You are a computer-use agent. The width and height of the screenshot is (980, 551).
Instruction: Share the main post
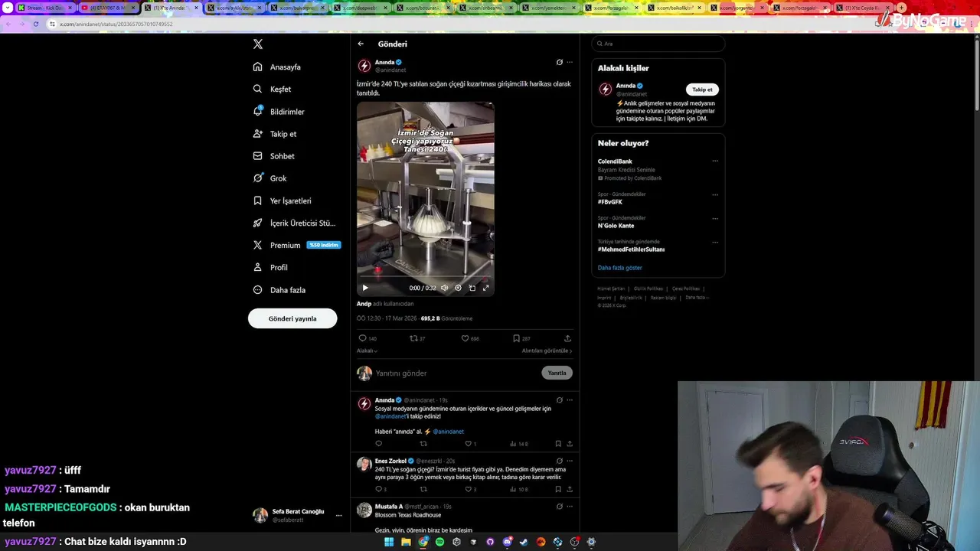point(567,338)
